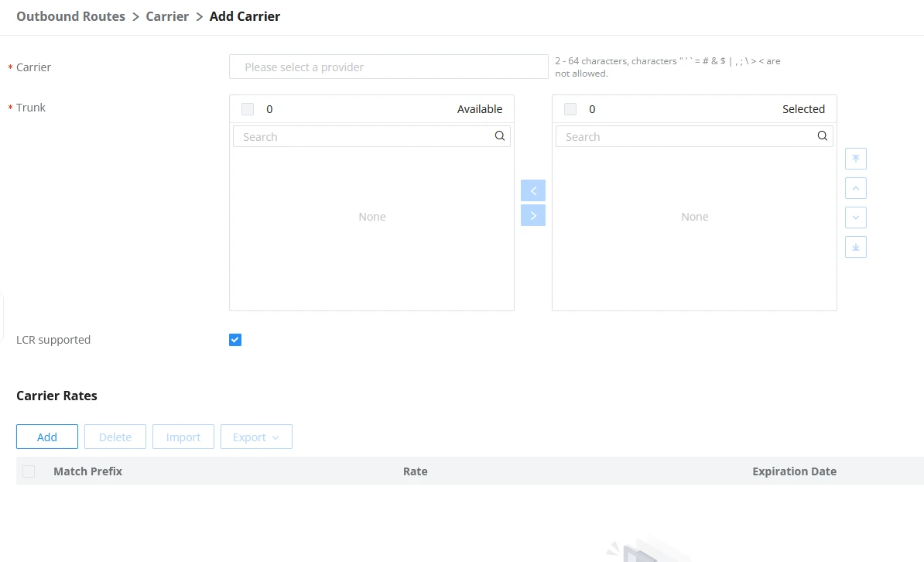The width and height of the screenshot is (924, 562).
Task: Uncheck the LCR supported checkbox
Action: pyautogui.click(x=235, y=340)
